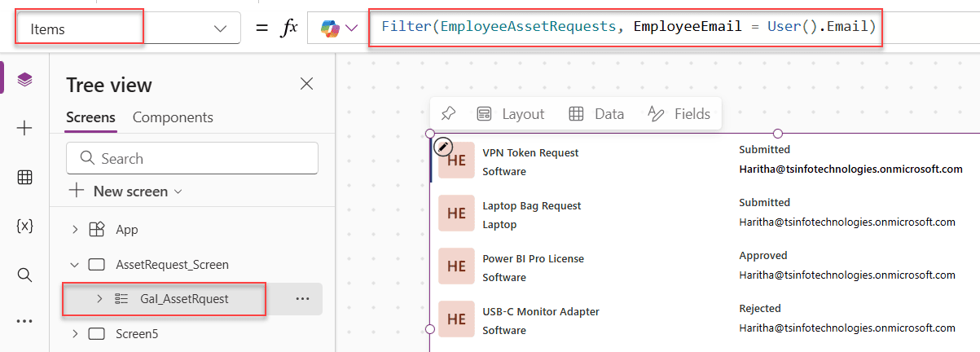Image resolution: width=980 pixels, height=352 pixels.
Task: Click the App icon in tree view
Action: point(97,230)
